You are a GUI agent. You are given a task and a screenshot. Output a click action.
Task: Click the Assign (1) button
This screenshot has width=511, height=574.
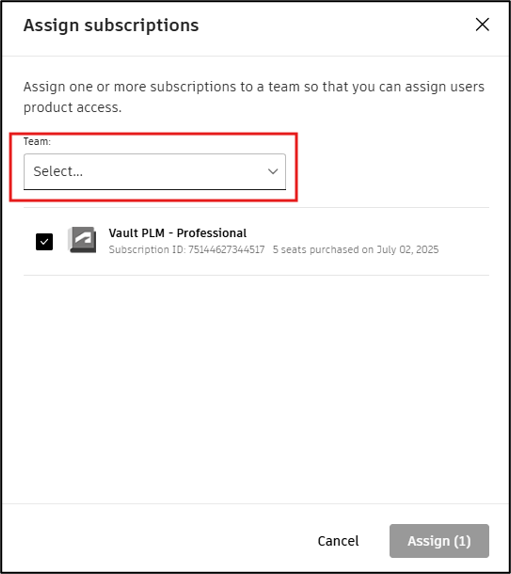(x=439, y=541)
